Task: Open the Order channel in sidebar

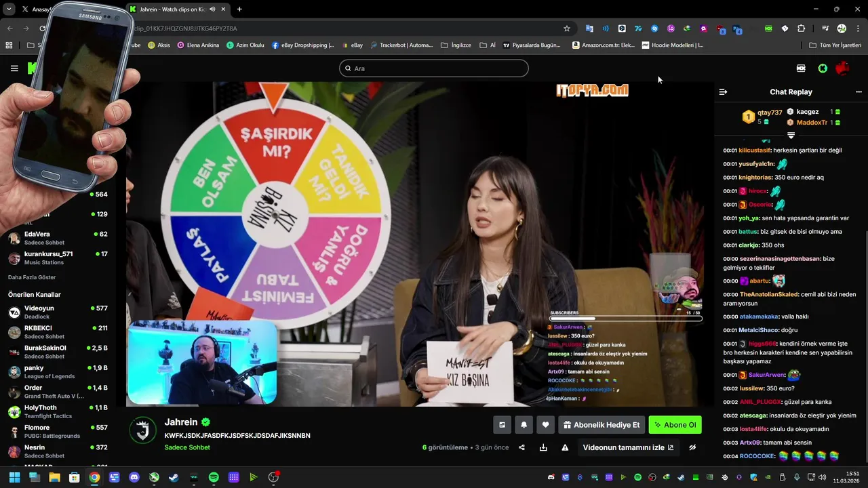Action: [x=58, y=392]
